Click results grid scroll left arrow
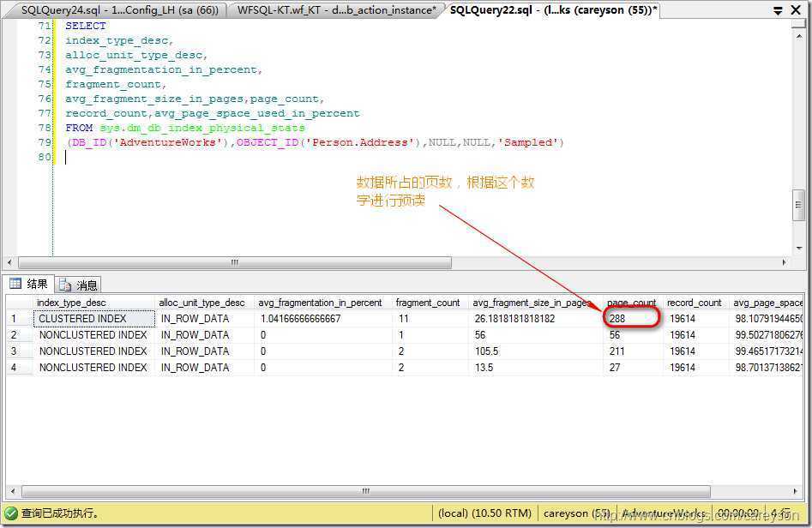812x528 pixels. [x=13, y=491]
